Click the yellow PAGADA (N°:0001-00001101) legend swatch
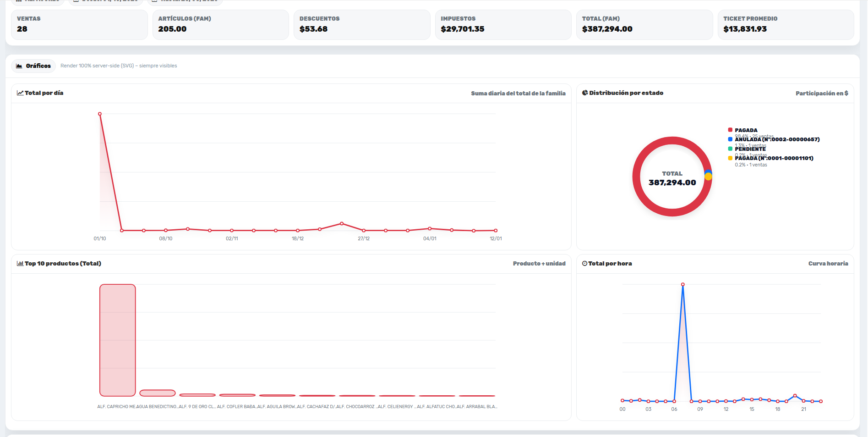The image size is (868, 437). click(730, 158)
